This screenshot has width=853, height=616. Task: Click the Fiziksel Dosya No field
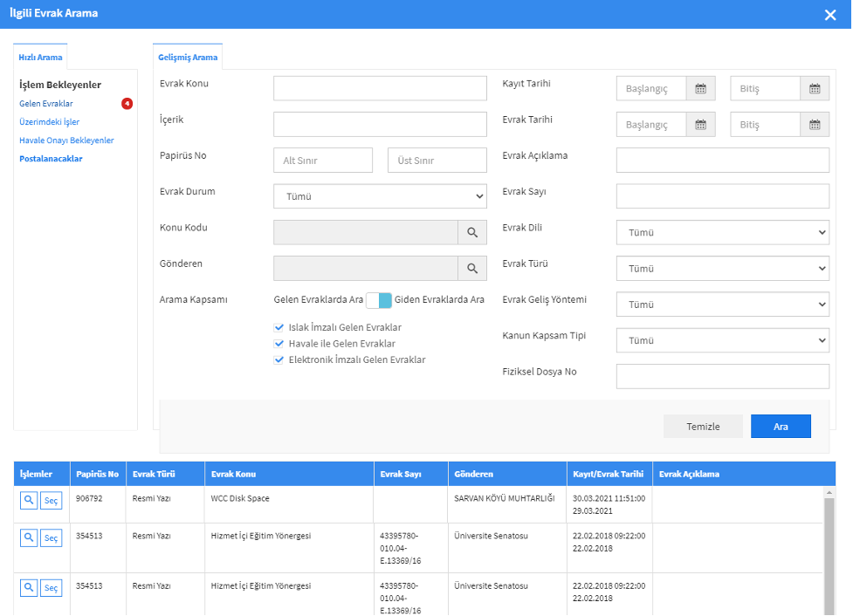coord(722,376)
